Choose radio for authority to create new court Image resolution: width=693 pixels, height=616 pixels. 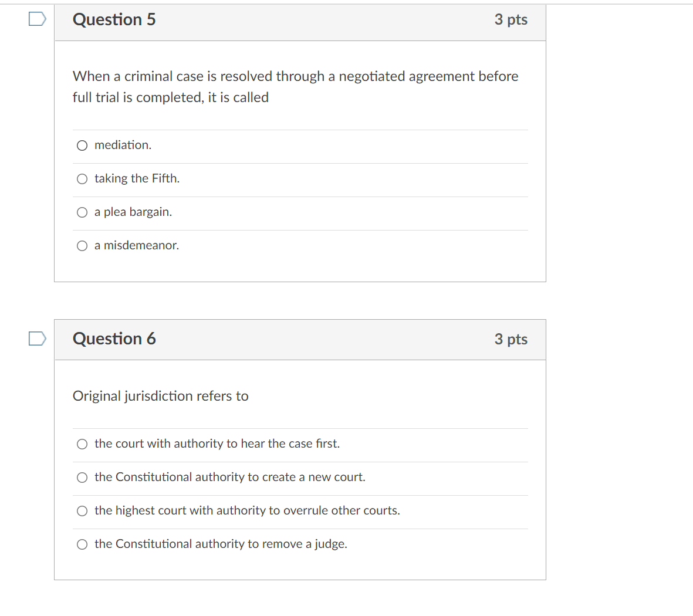click(82, 478)
